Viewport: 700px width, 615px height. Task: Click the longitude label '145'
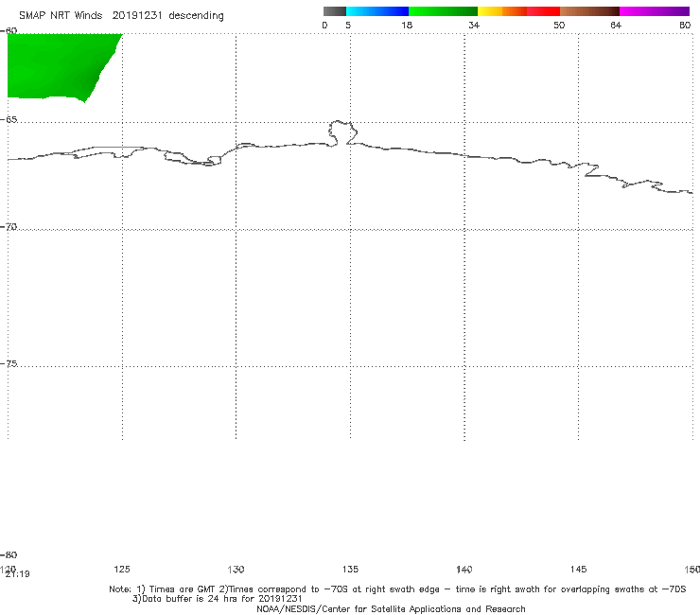pos(579,569)
